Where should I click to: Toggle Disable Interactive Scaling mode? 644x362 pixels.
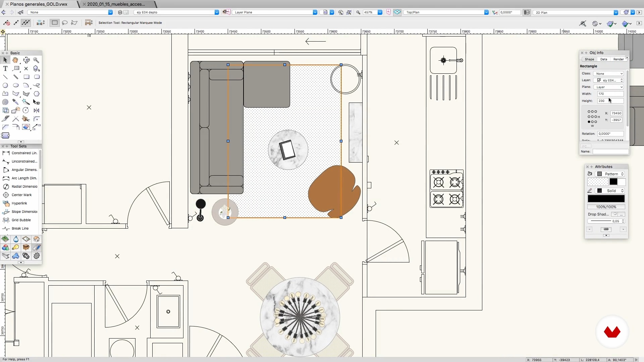click(6, 22)
